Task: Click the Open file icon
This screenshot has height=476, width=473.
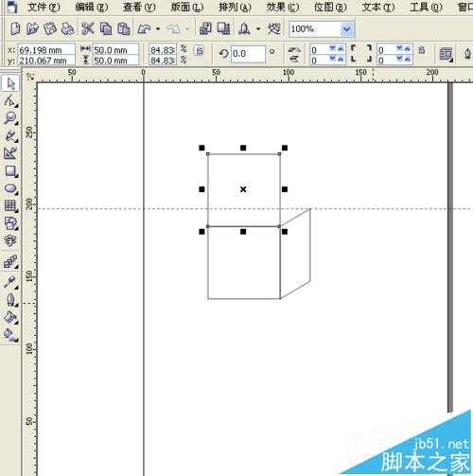Action: tap(32, 29)
